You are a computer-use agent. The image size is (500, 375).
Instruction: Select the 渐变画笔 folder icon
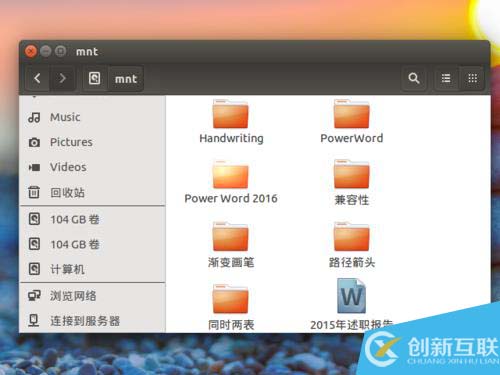[230, 236]
